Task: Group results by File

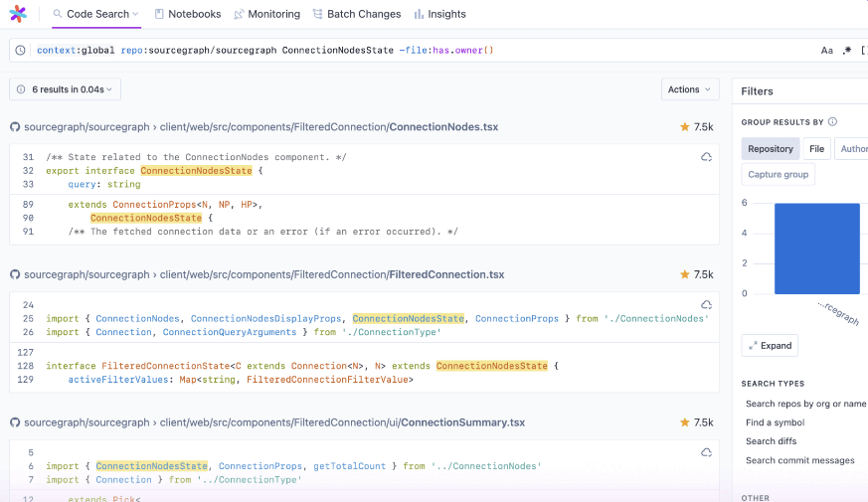Action: click(x=816, y=148)
